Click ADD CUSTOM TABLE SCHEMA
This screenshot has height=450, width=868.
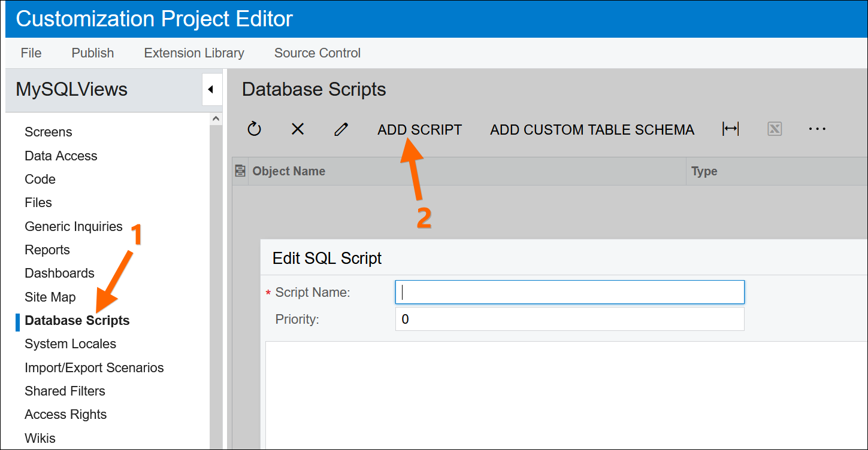591,129
